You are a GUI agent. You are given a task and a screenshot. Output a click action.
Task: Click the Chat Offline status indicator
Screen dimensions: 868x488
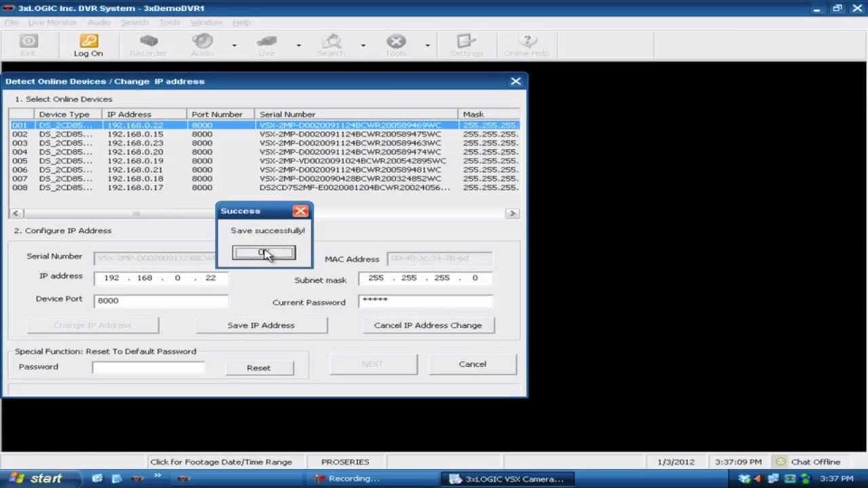809,462
